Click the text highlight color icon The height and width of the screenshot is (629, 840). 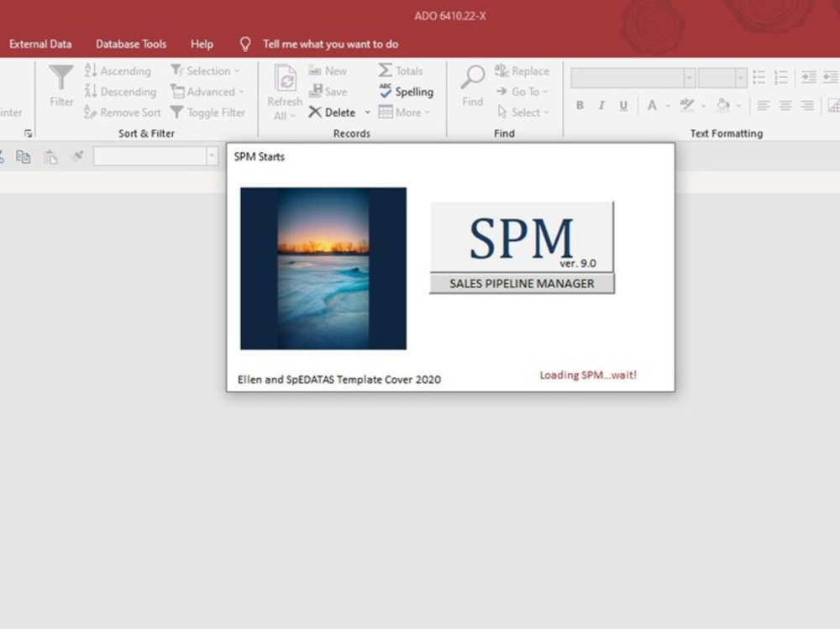point(687,105)
